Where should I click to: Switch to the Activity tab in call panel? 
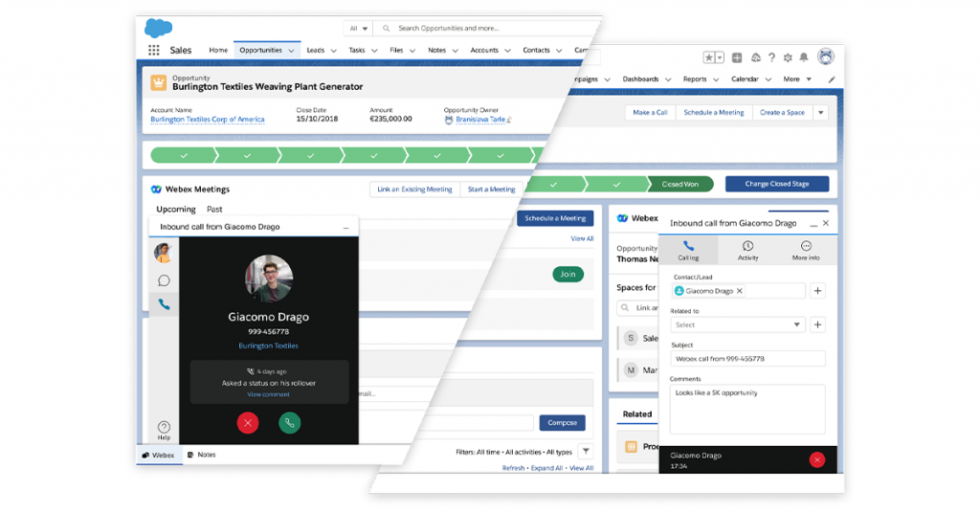coord(747,250)
